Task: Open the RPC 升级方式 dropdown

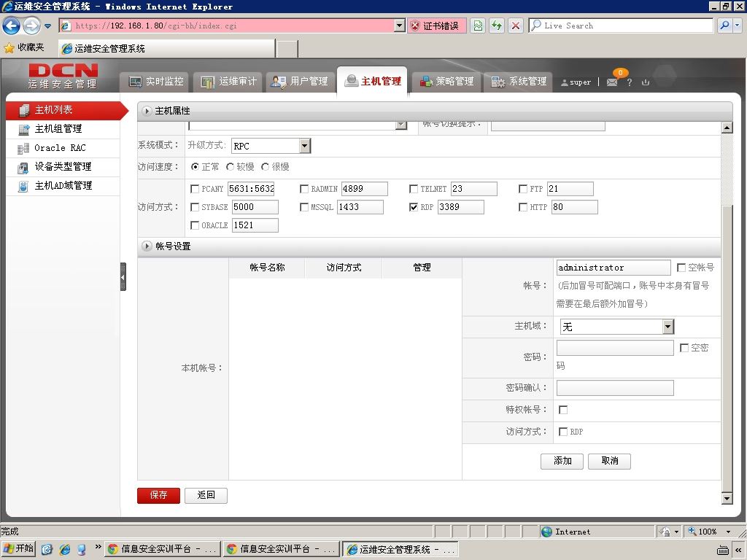Action: pyautogui.click(x=305, y=146)
